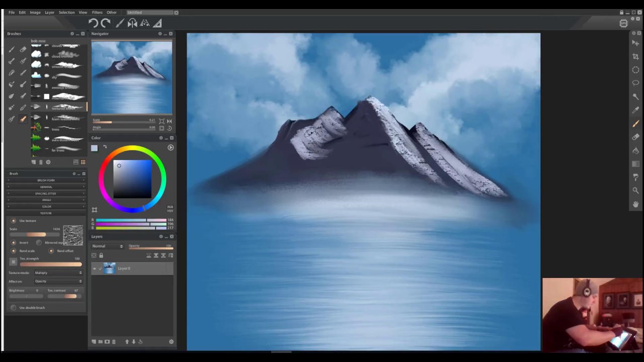The width and height of the screenshot is (644, 362).
Task: Select the far trees brush preset
Action: point(58,150)
